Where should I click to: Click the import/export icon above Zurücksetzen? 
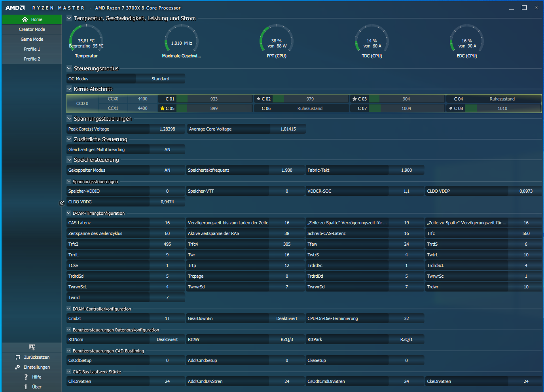32,347
